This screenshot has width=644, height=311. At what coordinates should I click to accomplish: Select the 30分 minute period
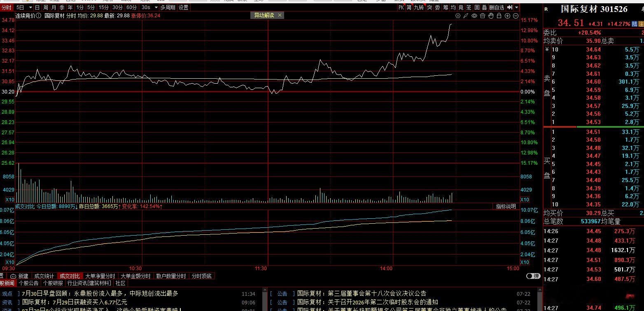click(x=118, y=7)
